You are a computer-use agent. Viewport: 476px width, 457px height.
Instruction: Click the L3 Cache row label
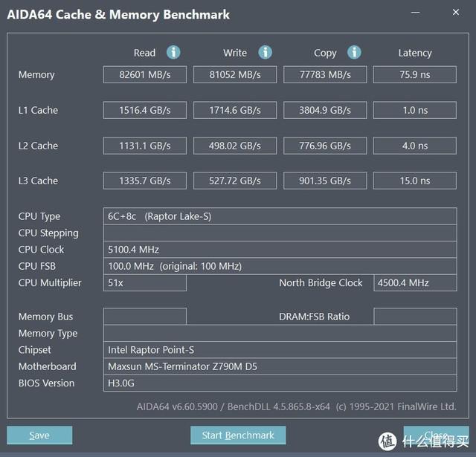(x=38, y=181)
